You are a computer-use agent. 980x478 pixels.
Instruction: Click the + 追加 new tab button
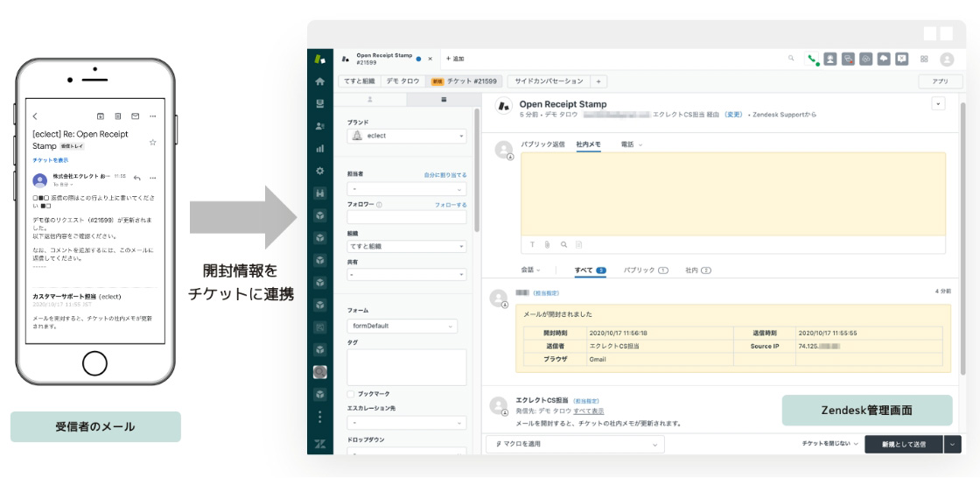click(x=455, y=59)
